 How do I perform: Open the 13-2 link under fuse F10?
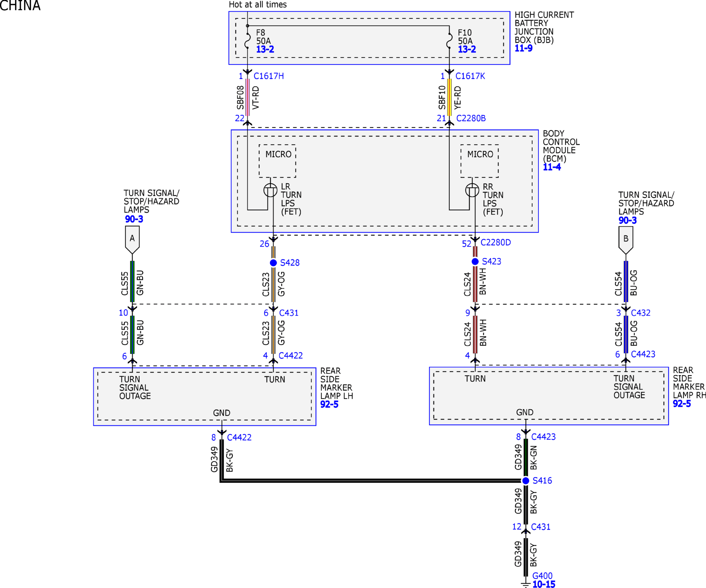pos(467,49)
